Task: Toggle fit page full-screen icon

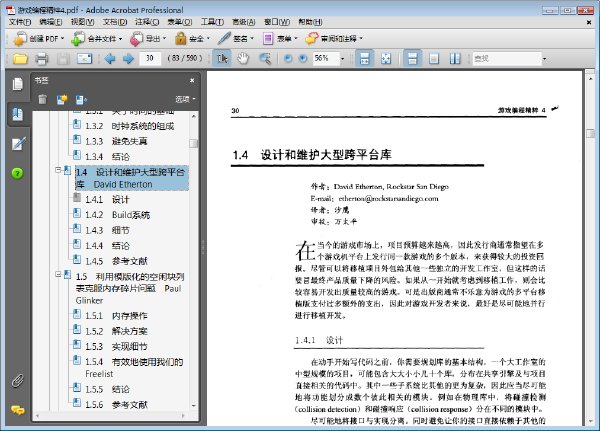Action: (386, 58)
